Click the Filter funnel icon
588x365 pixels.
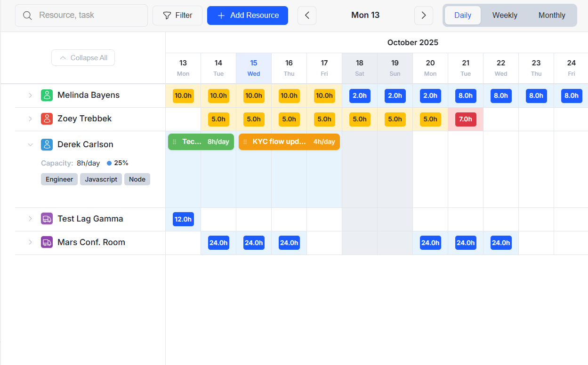167,15
